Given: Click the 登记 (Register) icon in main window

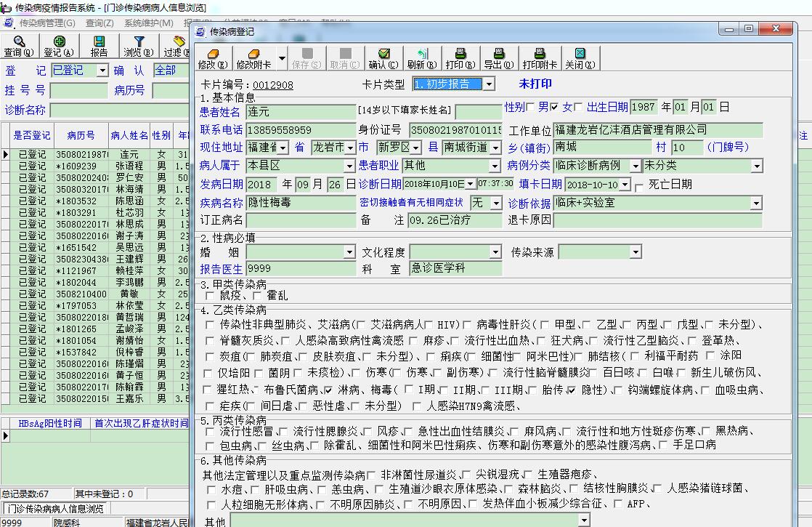Looking at the screenshot, I should (59, 41).
